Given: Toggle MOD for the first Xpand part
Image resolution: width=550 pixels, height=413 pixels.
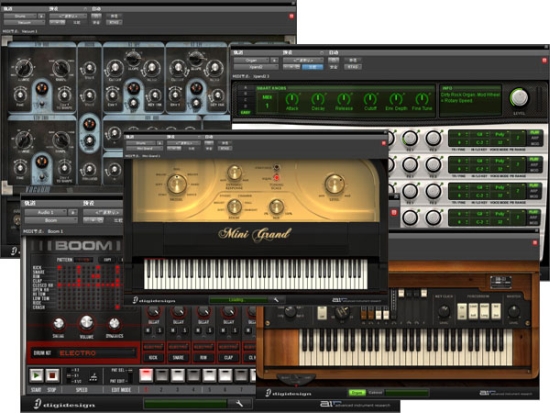Looking at the screenshot, I should click(x=534, y=144).
